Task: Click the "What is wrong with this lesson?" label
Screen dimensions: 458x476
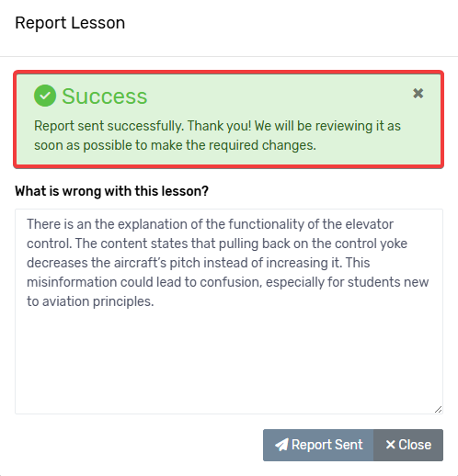Action: tap(111, 191)
